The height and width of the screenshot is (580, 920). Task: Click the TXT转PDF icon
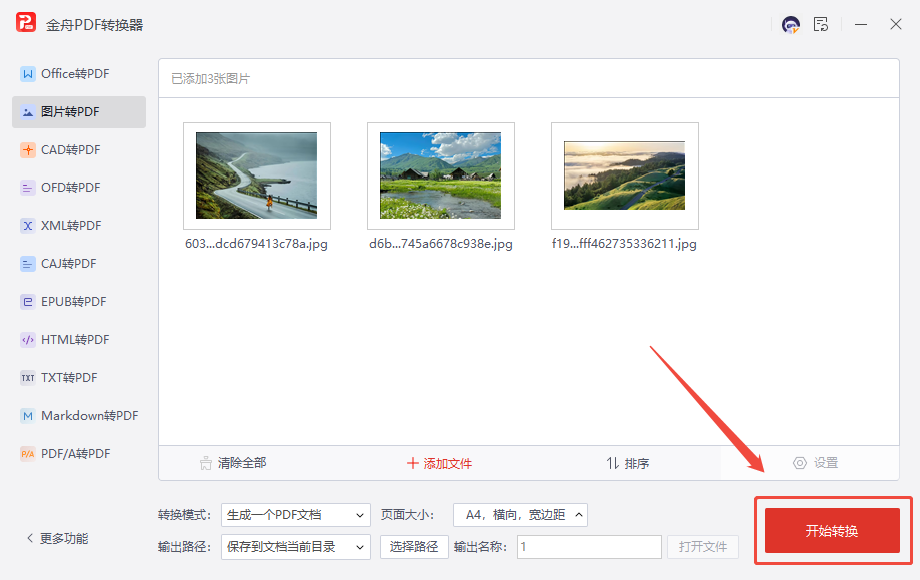click(x=28, y=378)
